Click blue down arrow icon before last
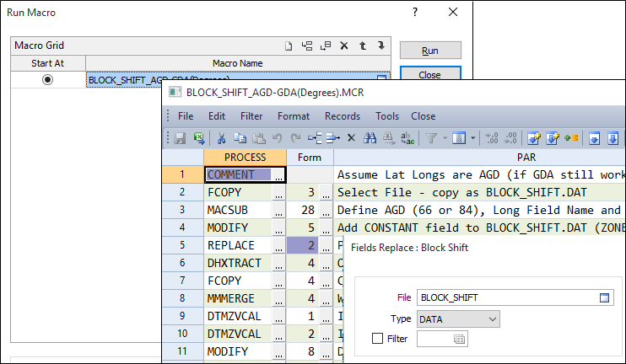This screenshot has height=364, width=626. tap(595, 138)
